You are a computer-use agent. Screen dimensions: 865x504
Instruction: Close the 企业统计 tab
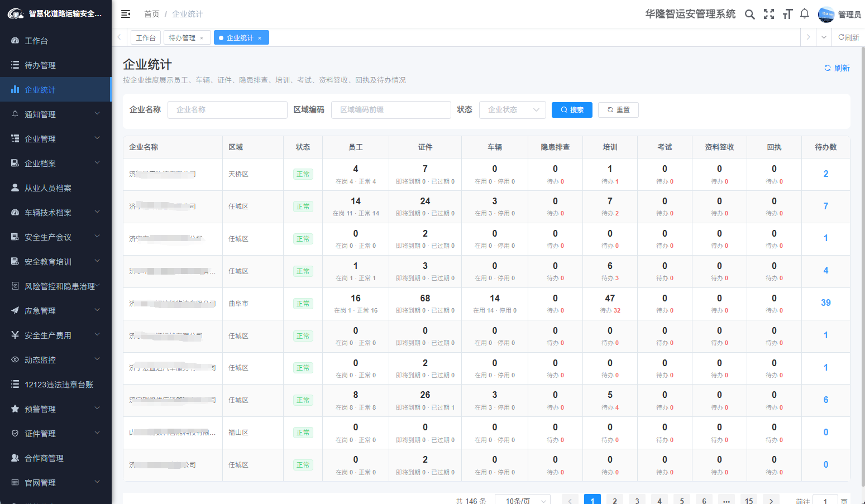(260, 38)
